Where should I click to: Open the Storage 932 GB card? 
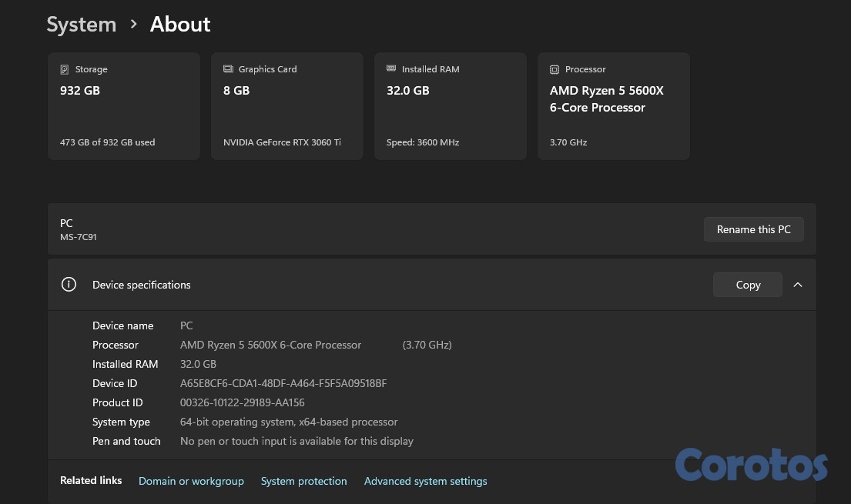[x=124, y=106]
